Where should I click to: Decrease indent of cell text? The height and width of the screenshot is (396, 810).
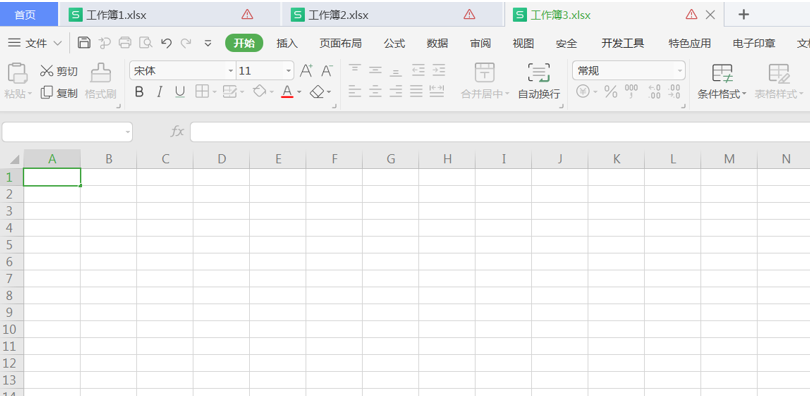tap(418, 70)
